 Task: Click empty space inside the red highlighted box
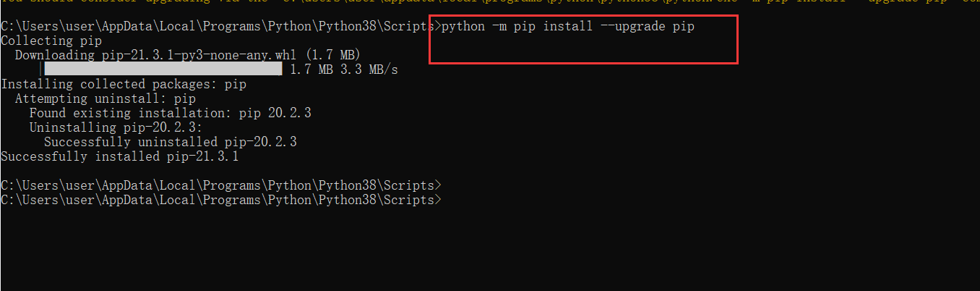coord(584,48)
